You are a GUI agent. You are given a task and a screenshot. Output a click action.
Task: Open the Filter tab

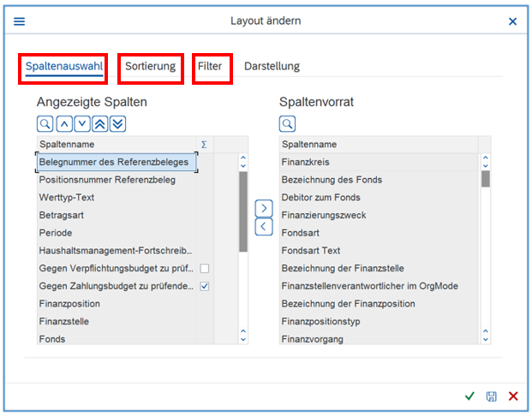210,66
